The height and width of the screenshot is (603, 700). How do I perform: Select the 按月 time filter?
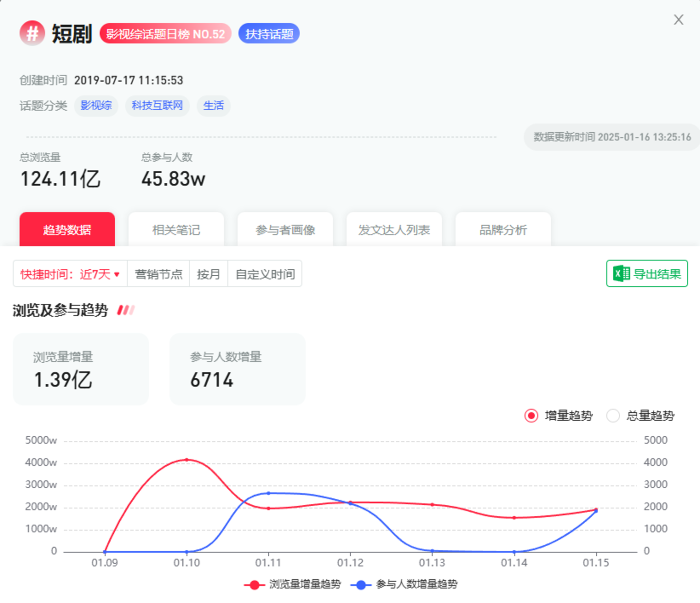(208, 274)
